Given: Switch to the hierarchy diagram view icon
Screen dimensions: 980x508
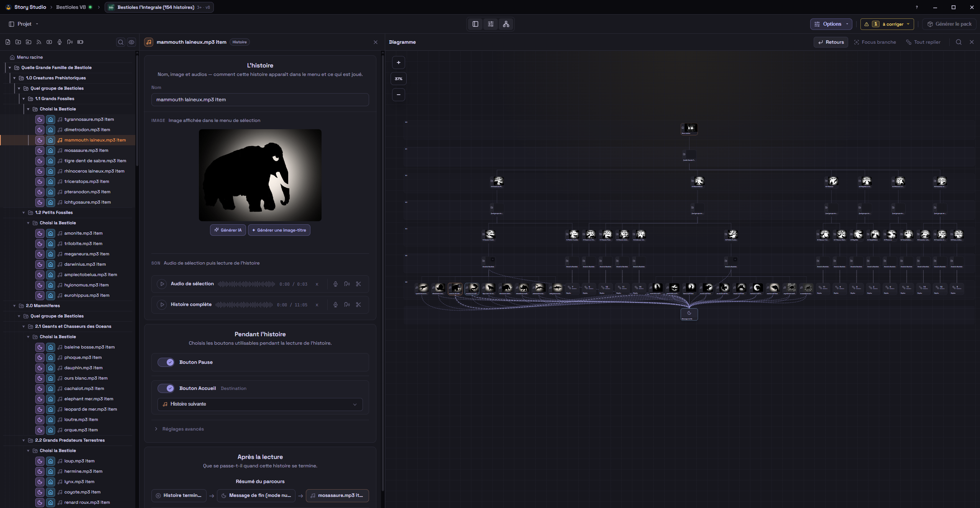Looking at the screenshot, I should pyautogui.click(x=506, y=24).
